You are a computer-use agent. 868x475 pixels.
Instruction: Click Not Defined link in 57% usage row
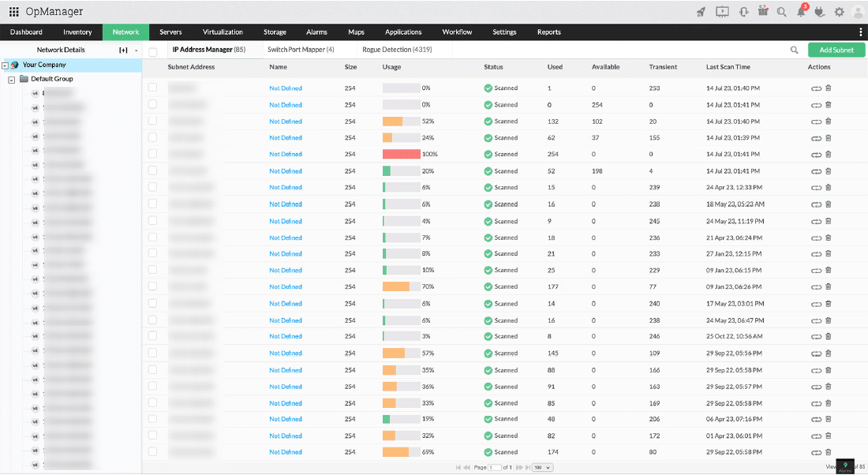click(x=286, y=353)
